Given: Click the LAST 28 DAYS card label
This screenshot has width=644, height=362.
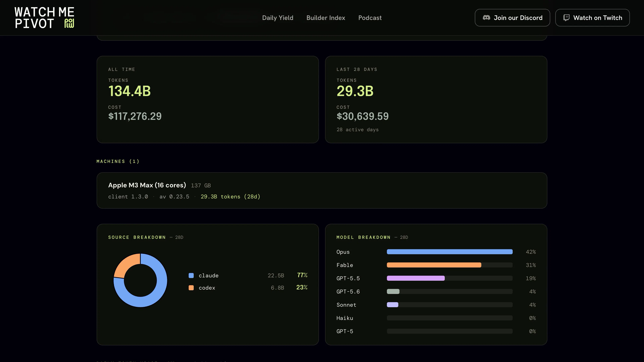Looking at the screenshot, I should coord(357,69).
